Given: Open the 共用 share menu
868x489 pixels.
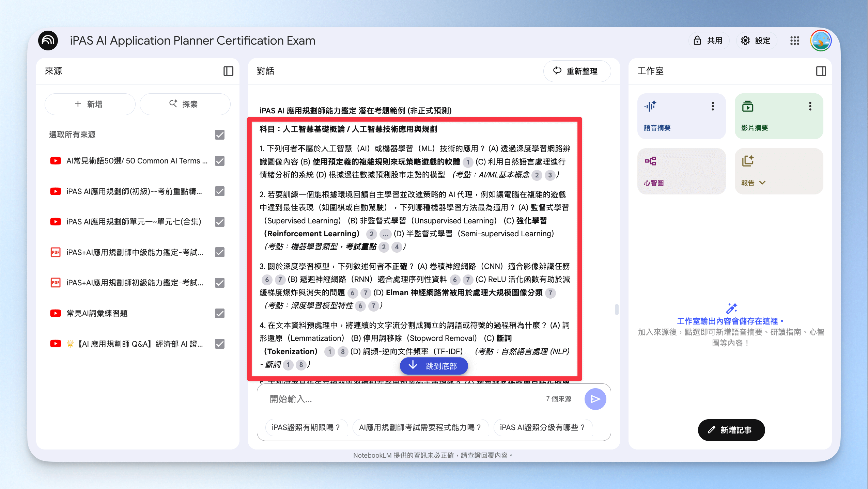Looking at the screenshot, I should pyautogui.click(x=709, y=41).
